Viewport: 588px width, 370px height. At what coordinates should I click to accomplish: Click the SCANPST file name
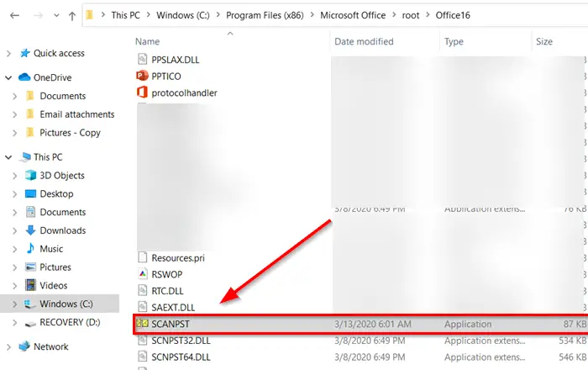pos(171,324)
